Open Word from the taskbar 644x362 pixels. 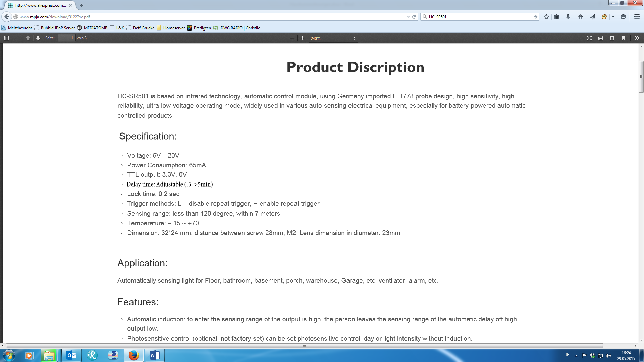(x=155, y=355)
